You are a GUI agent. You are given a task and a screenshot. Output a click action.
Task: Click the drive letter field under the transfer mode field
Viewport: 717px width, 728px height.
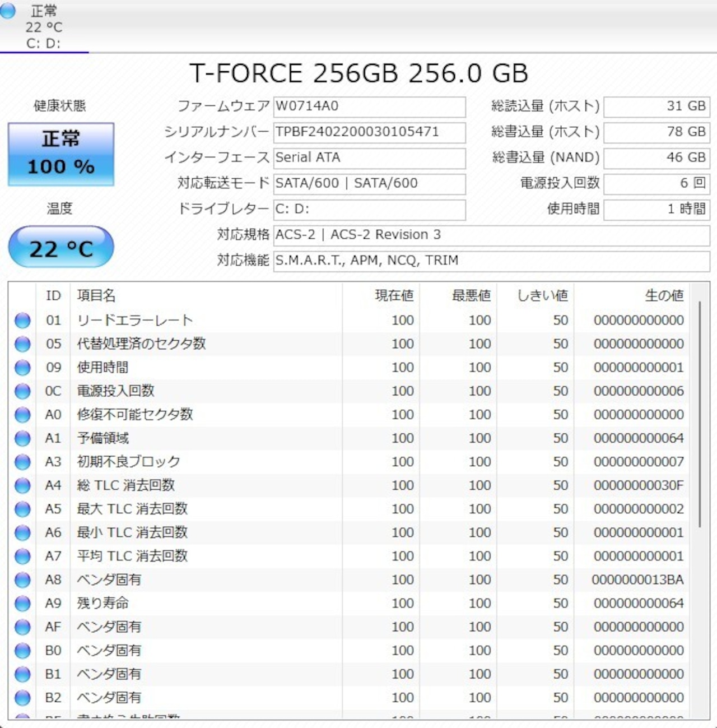point(370,210)
